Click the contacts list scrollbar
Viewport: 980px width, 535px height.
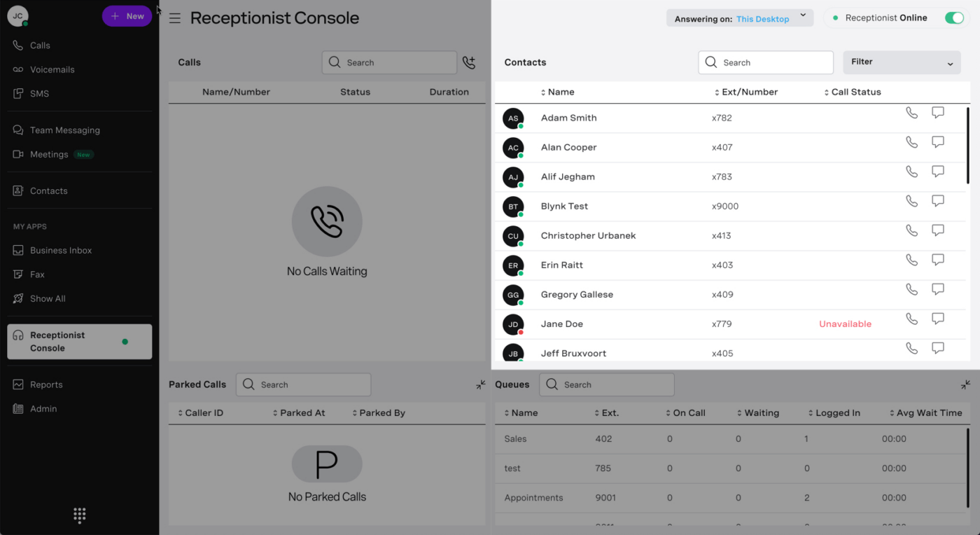click(x=968, y=145)
